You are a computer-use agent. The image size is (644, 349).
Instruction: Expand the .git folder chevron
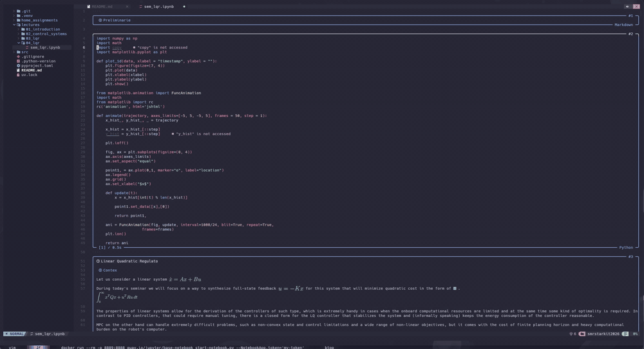[x=14, y=11]
